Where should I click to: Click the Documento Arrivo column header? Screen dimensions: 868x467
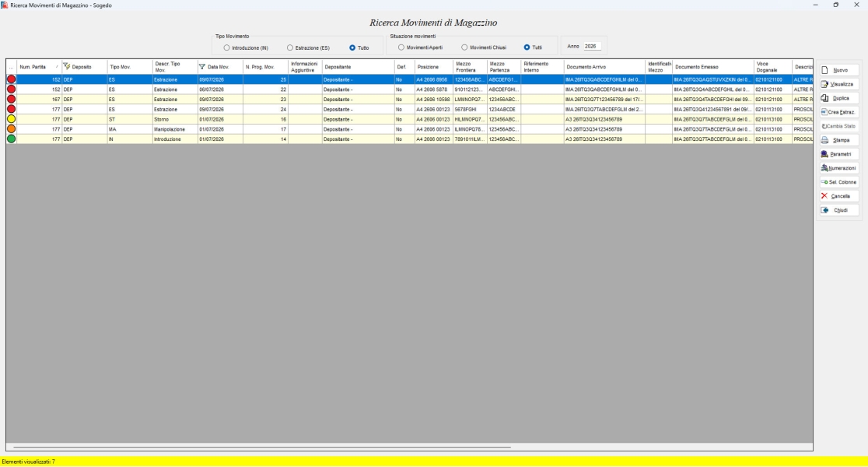[x=604, y=67]
